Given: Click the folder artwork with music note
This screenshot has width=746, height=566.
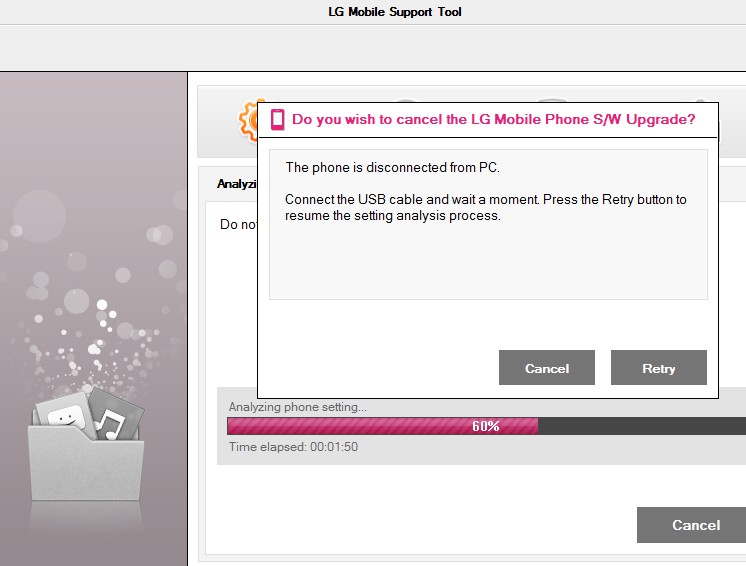Looking at the screenshot, I should (86, 444).
